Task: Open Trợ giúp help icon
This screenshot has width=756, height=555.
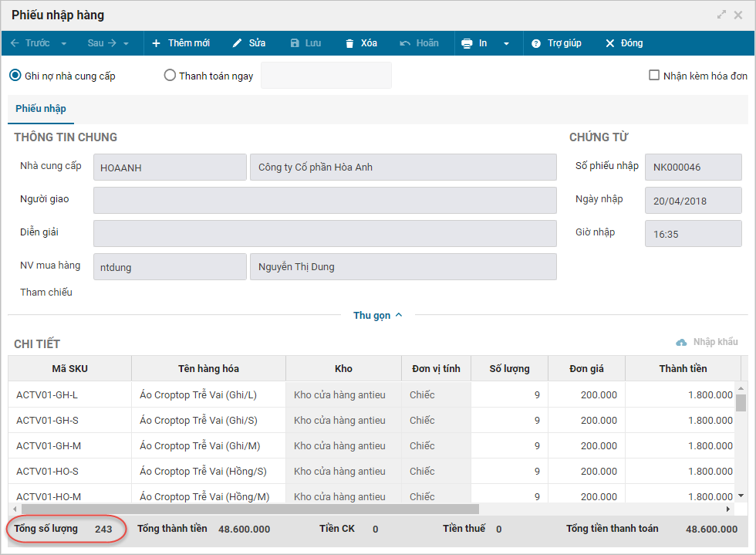Action: tap(536, 43)
